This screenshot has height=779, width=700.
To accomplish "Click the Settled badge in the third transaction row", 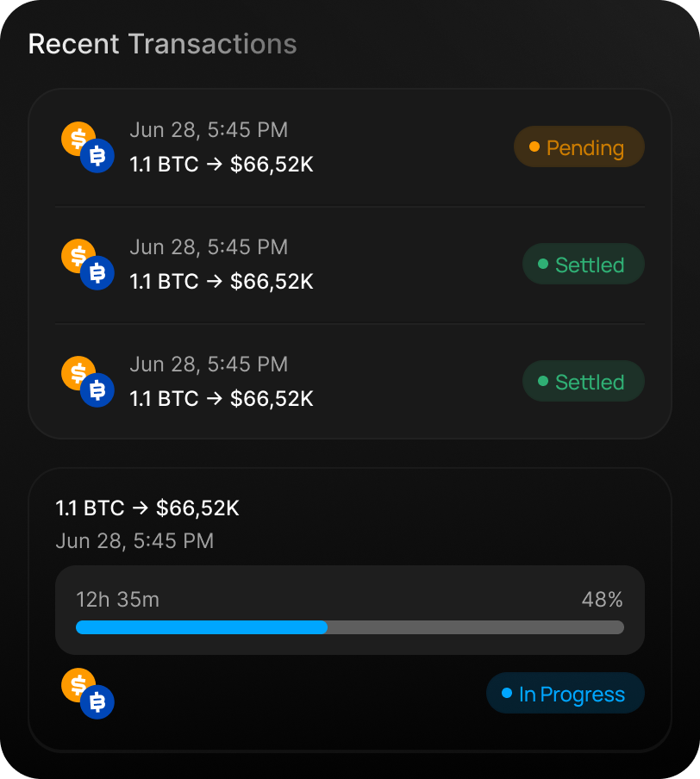I will 584,382.
